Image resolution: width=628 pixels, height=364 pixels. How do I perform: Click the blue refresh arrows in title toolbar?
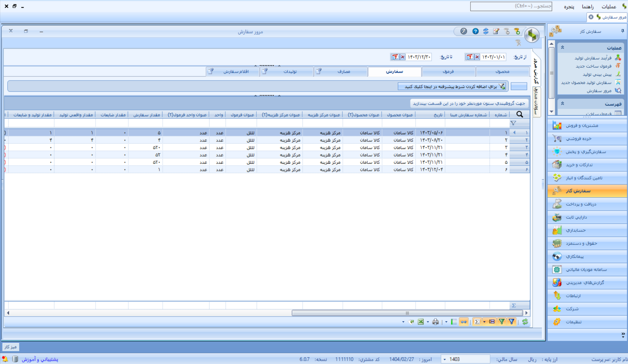[x=486, y=31]
